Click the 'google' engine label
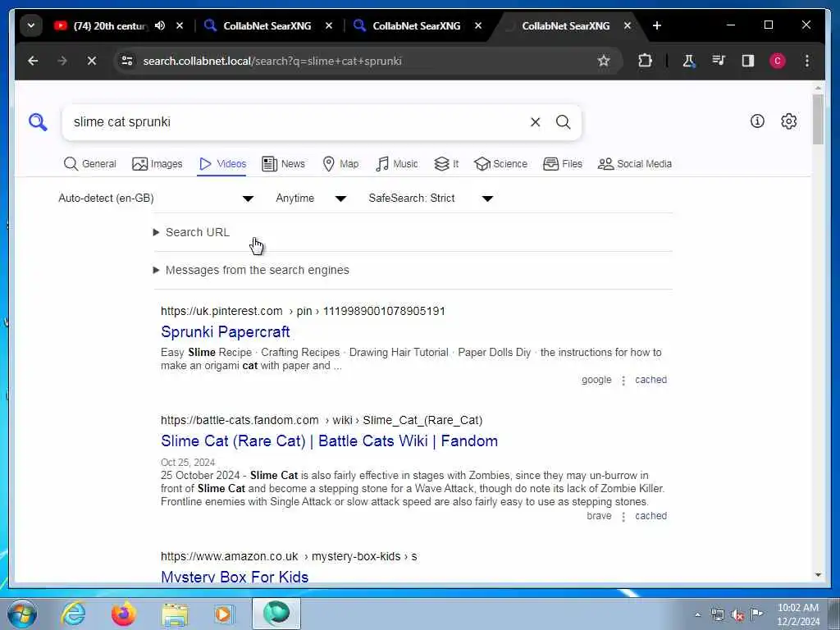The width and height of the screenshot is (840, 630). pyautogui.click(x=596, y=380)
